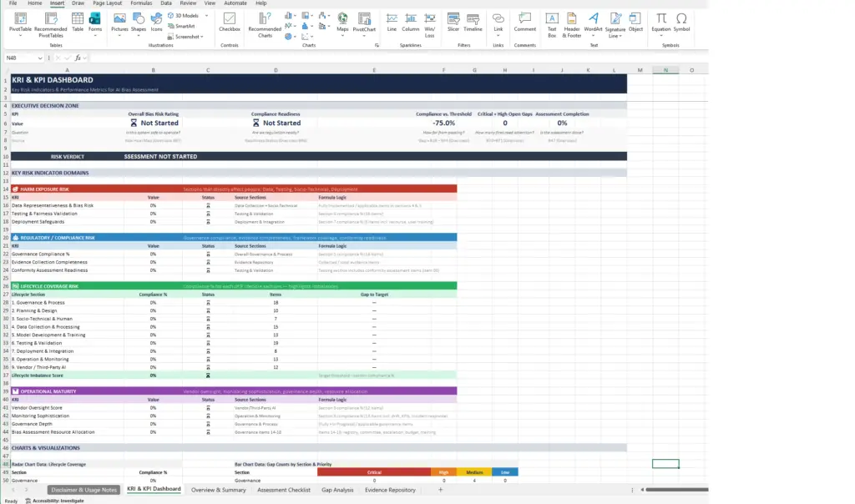Click the Pictures icon in Illustrations

pyautogui.click(x=119, y=21)
